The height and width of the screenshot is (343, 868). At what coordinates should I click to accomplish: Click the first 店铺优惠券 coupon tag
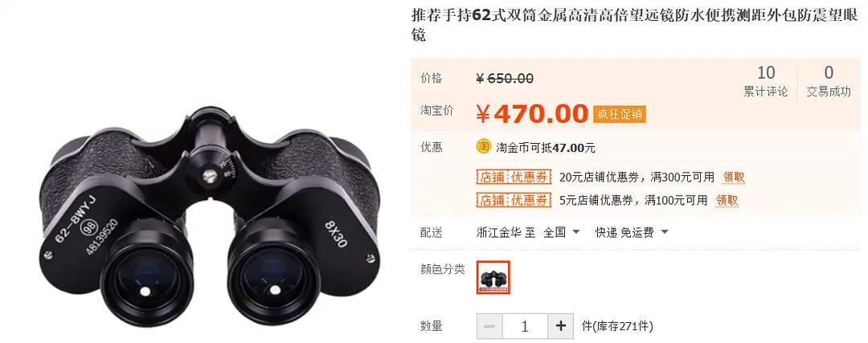(514, 178)
